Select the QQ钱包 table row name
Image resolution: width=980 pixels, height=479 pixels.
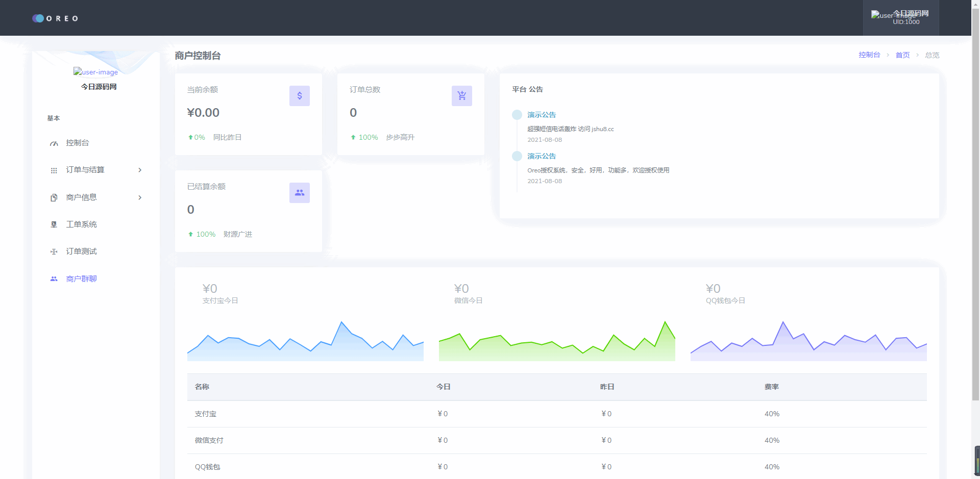[x=207, y=467]
